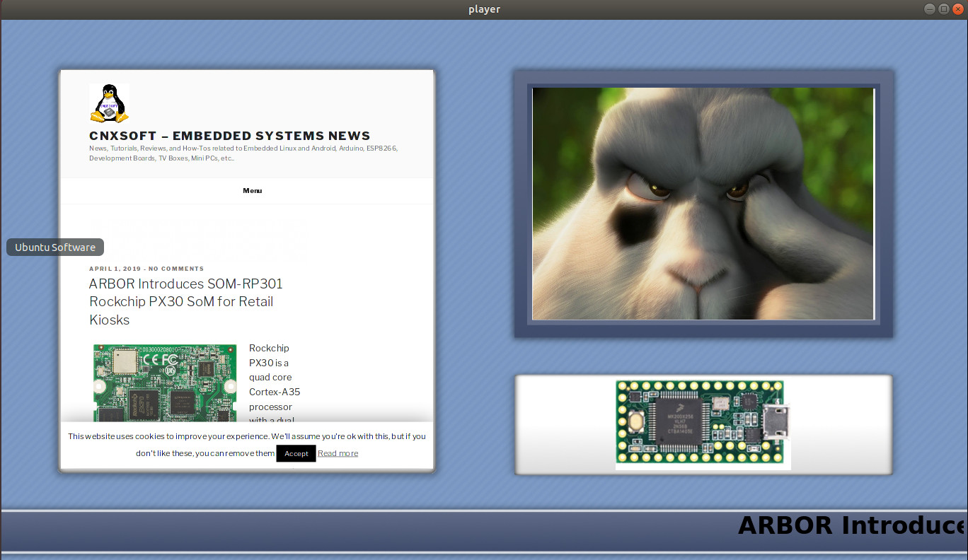Click the Rockchip PX30 article excerpt text

[x=275, y=385]
